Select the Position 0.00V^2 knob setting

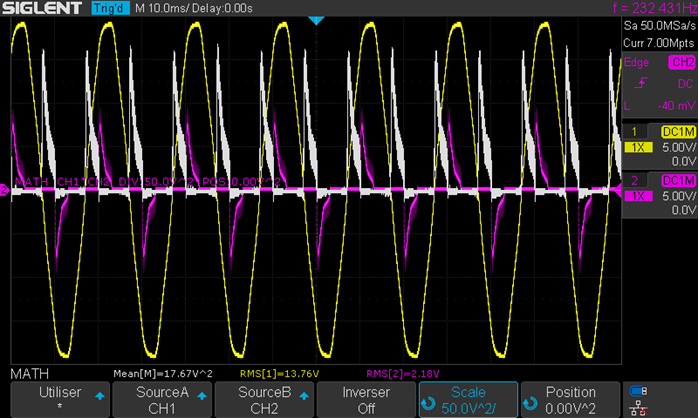point(570,399)
